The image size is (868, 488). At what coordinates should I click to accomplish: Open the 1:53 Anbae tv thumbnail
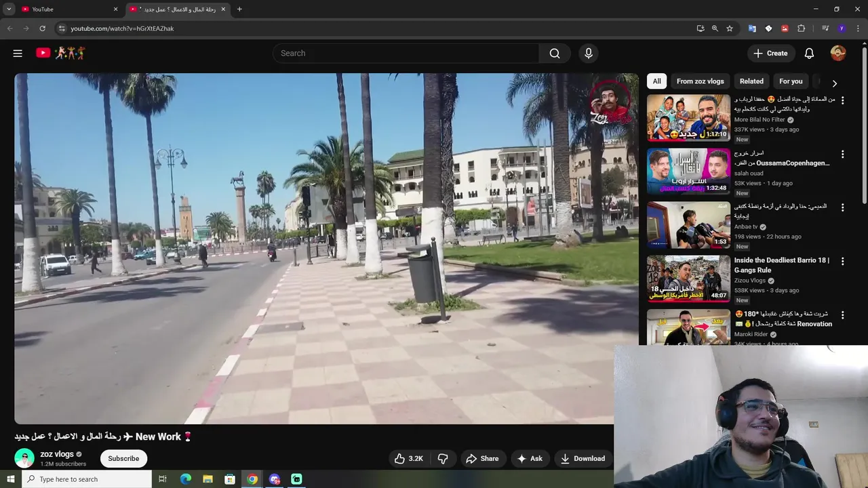click(688, 225)
